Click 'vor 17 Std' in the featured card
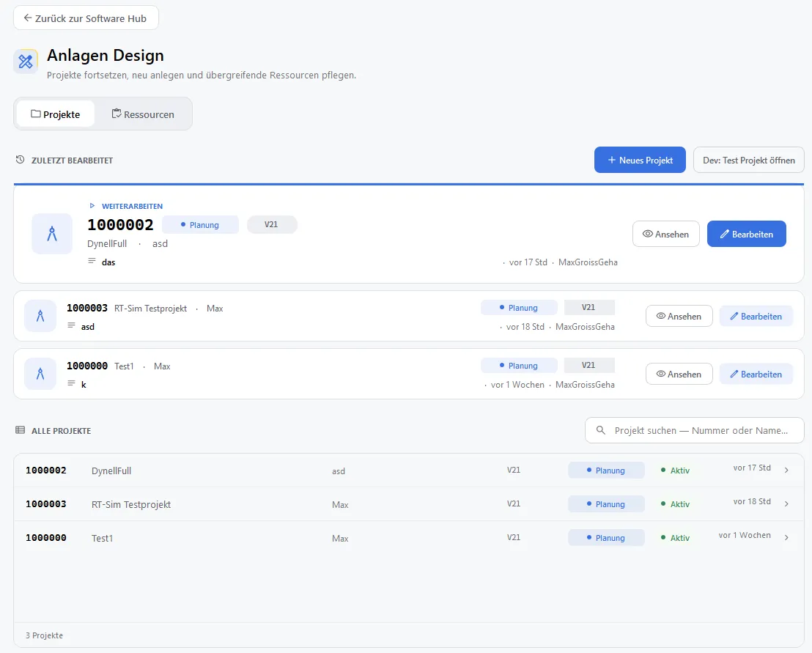The height and width of the screenshot is (653, 812). 528,262
